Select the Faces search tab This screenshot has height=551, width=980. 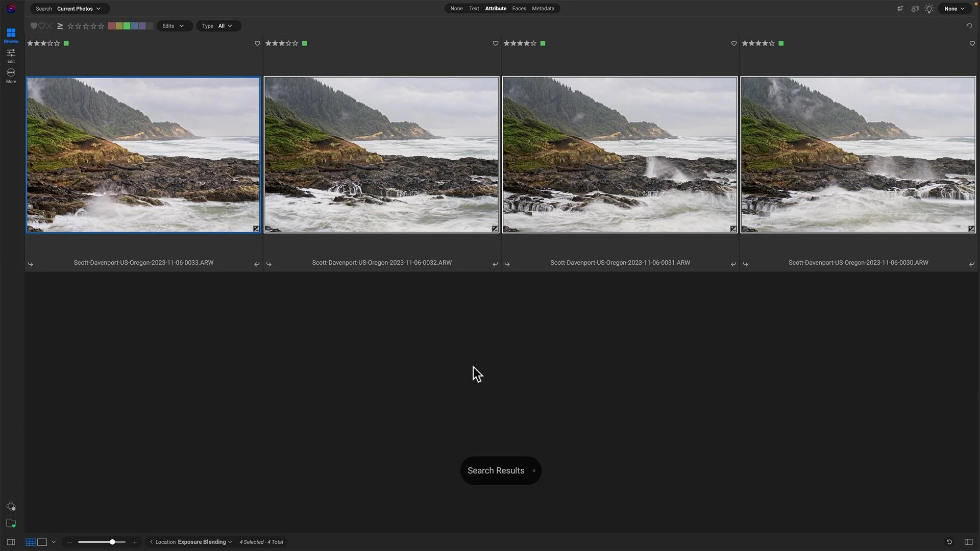pyautogui.click(x=519, y=8)
